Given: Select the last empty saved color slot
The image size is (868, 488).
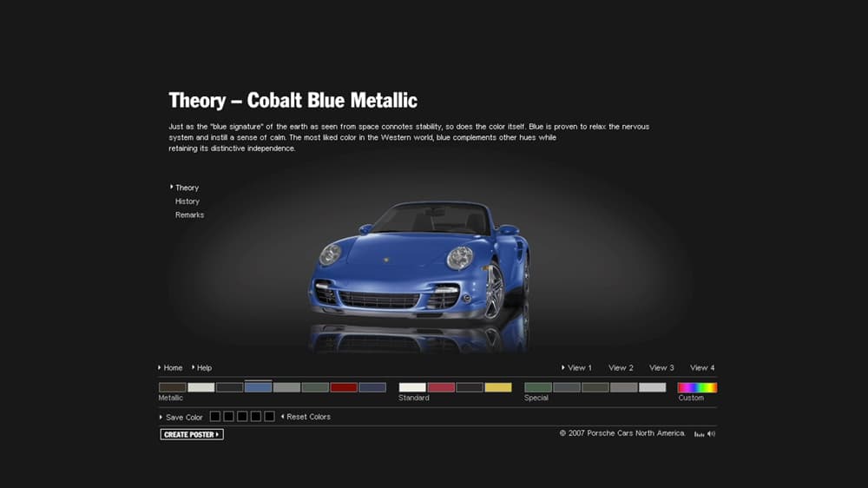Looking at the screenshot, I should coord(269,417).
